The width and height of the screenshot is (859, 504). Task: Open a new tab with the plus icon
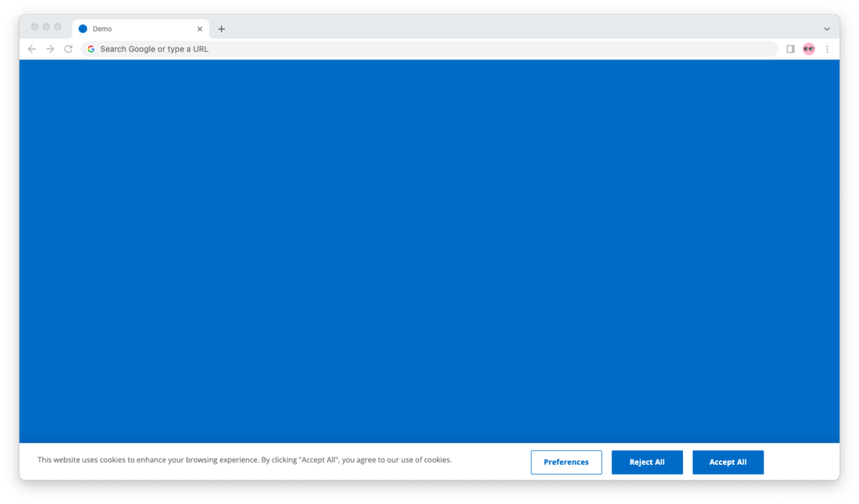221,29
